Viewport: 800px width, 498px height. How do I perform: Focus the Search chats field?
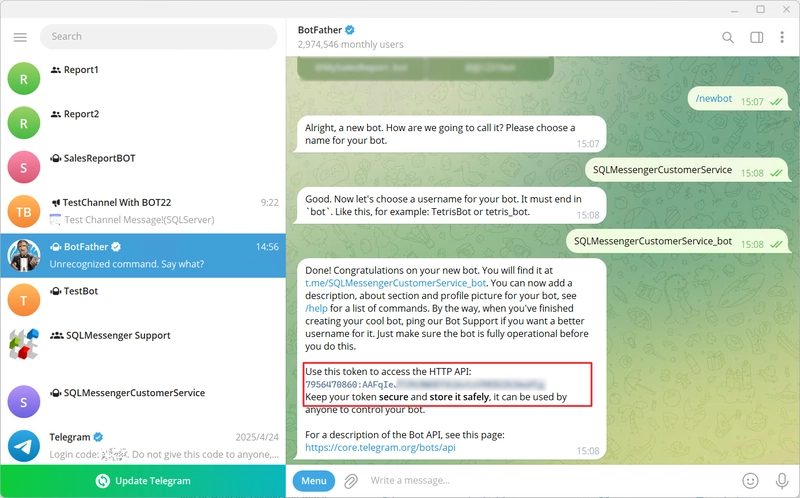(159, 37)
